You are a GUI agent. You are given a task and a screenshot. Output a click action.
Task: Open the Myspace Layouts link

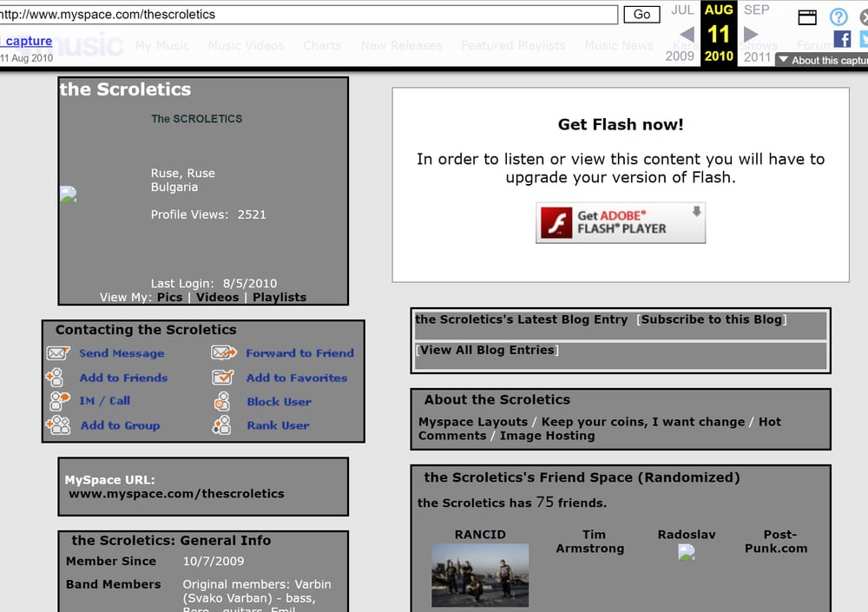tap(473, 422)
